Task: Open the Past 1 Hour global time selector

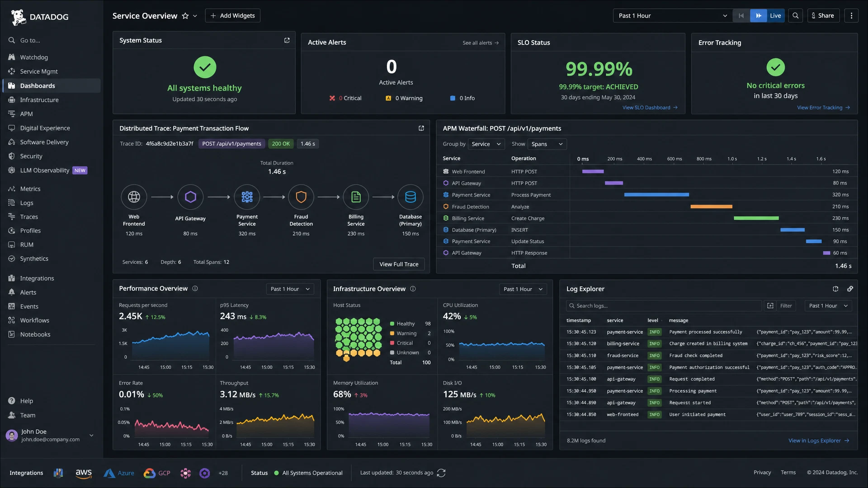Action: pyautogui.click(x=672, y=16)
